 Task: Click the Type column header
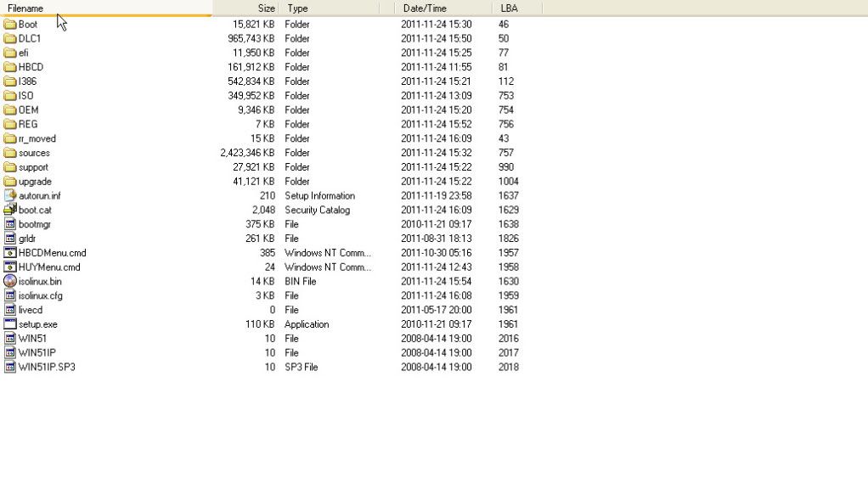pos(329,8)
